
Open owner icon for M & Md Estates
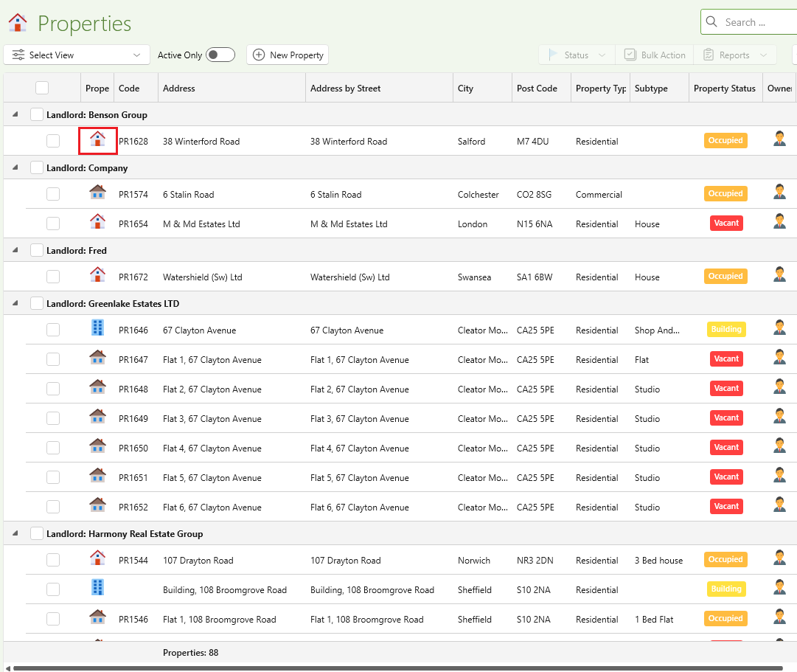779,221
